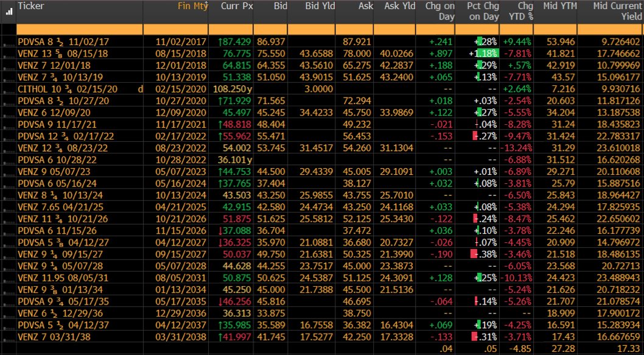Click the Chg on Day column header
Image resolution: width=644 pixels, height=355 pixels.
pyautogui.click(x=440, y=12)
